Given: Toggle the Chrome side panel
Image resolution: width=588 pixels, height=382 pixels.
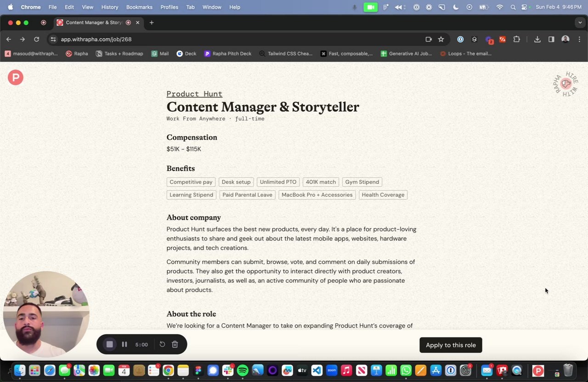Looking at the screenshot, I should (551, 40).
